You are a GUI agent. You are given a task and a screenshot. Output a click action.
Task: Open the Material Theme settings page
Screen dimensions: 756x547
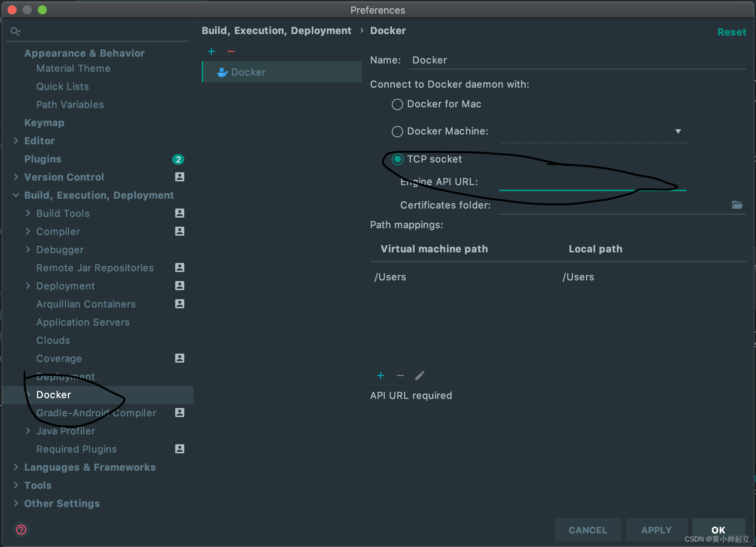(73, 68)
